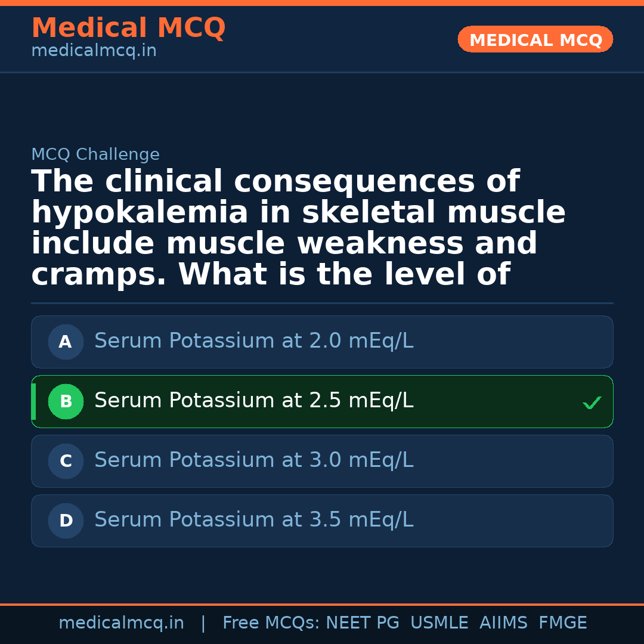Viewport: 644px width, 644px height.
Task: Select answer Serum Potassium at 2.0 mEq/L
Action: (253, 341)
